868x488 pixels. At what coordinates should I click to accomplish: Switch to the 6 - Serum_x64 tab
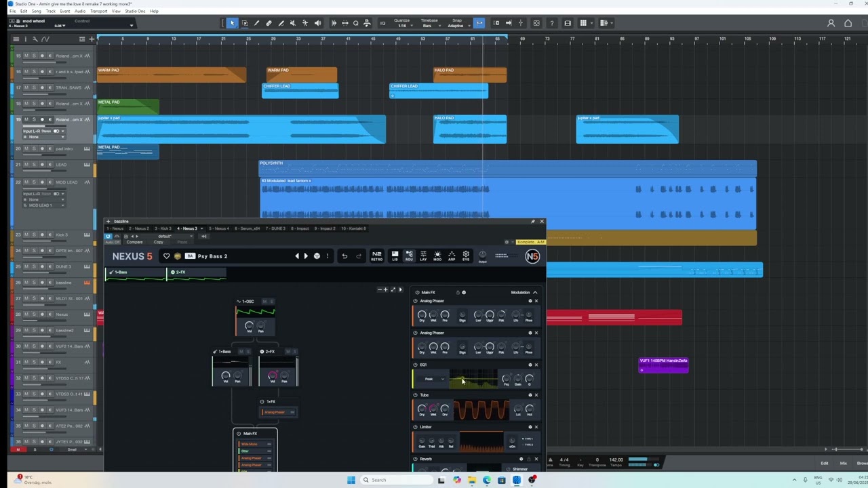click(247, 228)
